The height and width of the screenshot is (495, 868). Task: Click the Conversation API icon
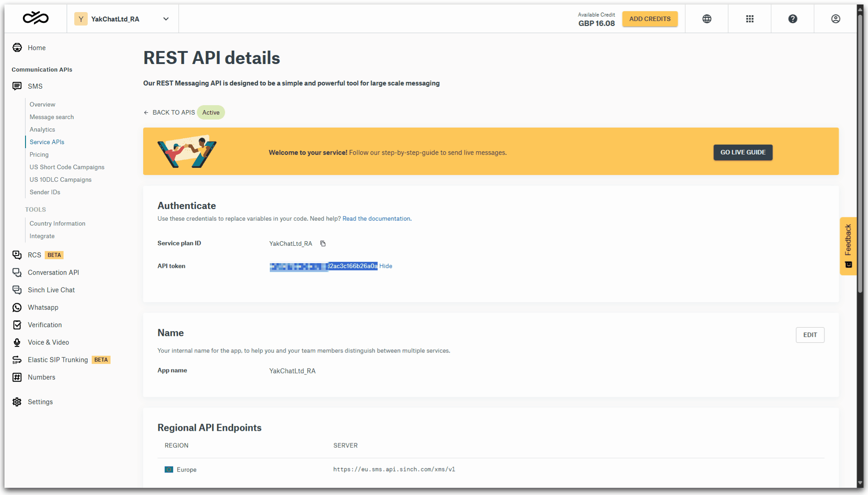pos(17,273)
